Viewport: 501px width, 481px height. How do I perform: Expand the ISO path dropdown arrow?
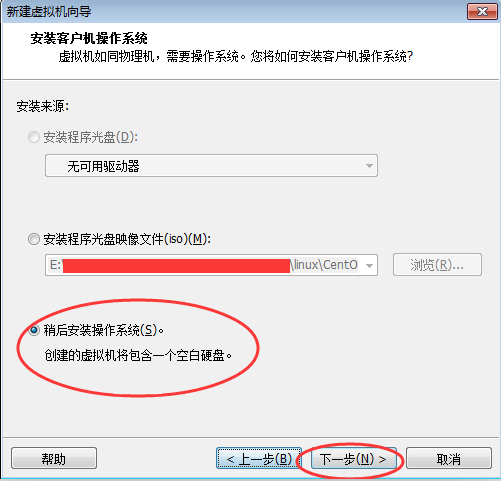(x=369, y=265)
